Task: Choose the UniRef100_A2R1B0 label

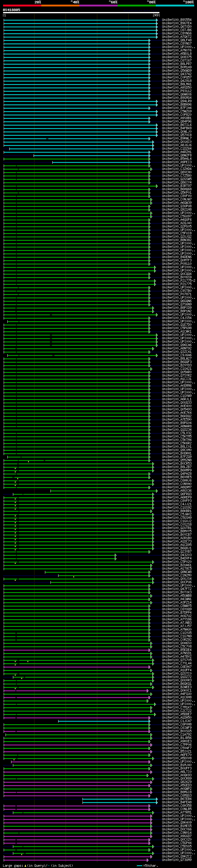Action: click(x=177, y=538)
